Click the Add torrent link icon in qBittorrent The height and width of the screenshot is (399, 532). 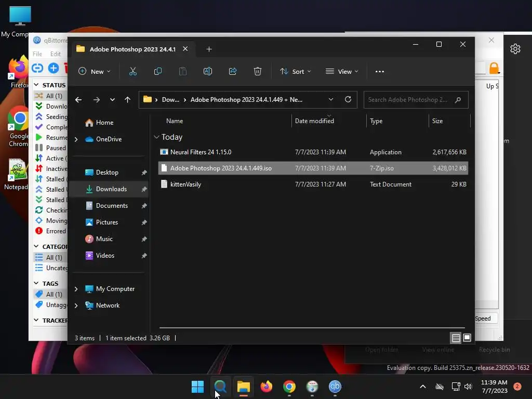pyautogui.click(x=37, y=68)
